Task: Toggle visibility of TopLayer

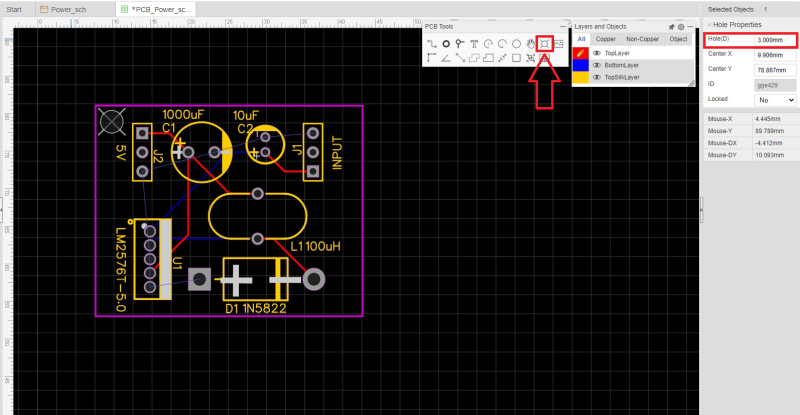Action: coord(596,53)
